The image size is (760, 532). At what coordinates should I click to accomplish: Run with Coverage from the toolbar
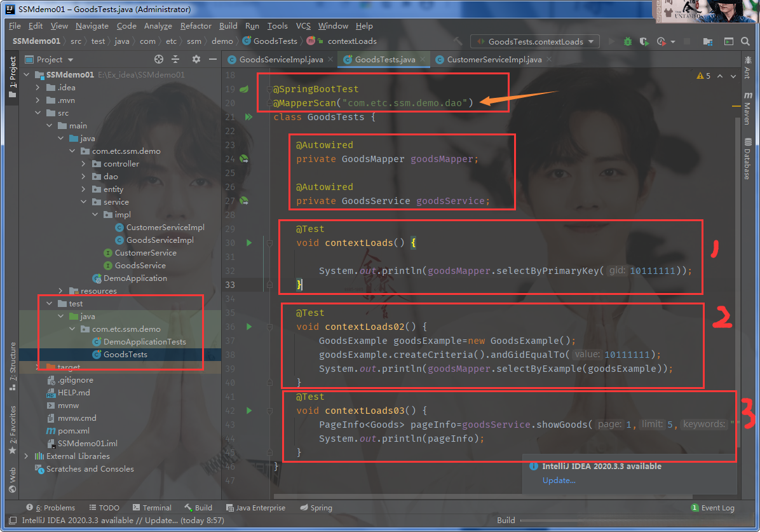coord(644,41)
